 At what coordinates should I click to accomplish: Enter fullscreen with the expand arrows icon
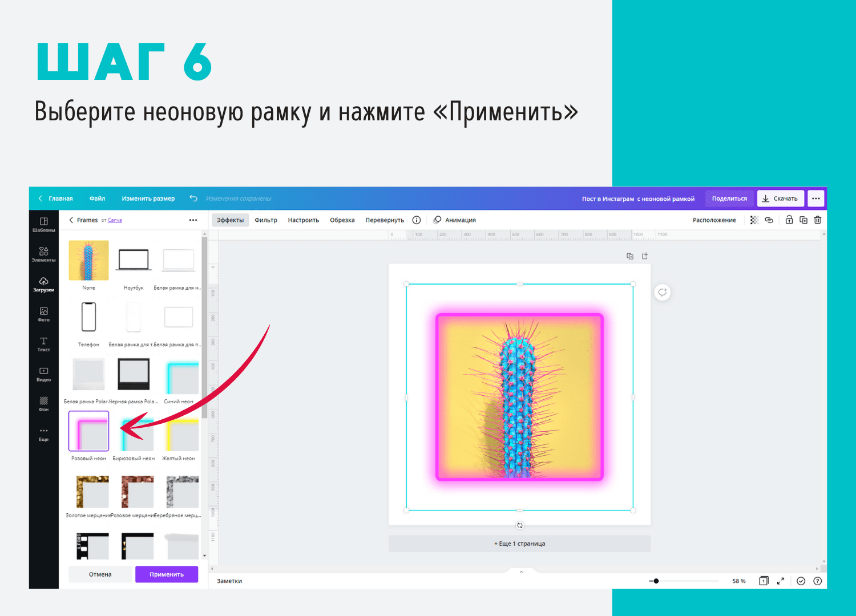pyautogui.click(x=780, y=581)
